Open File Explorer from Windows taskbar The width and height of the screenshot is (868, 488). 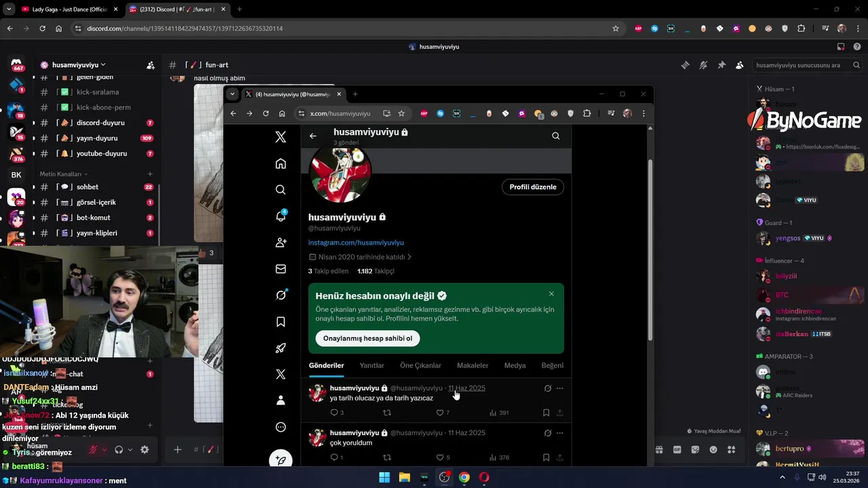click(x=405, y=477)
